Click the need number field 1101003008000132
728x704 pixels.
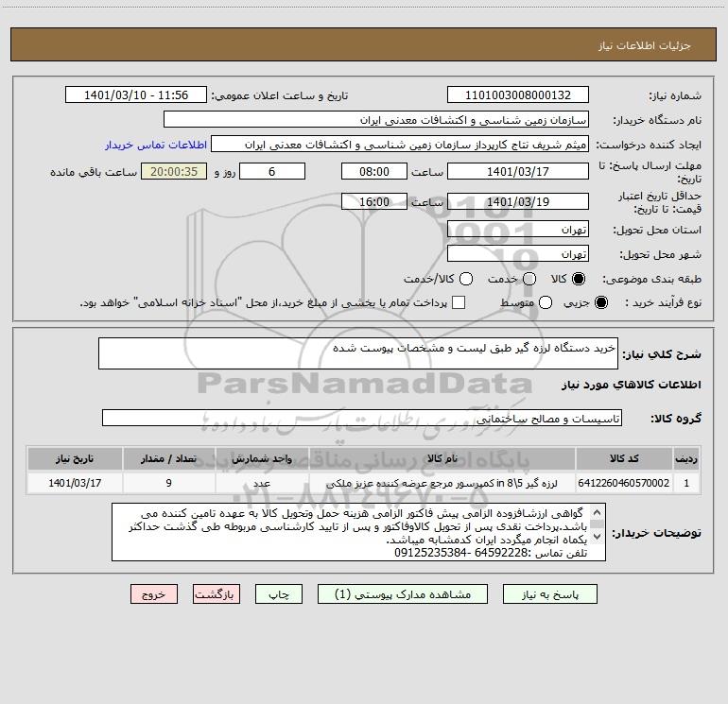click(x=518, y=95)
